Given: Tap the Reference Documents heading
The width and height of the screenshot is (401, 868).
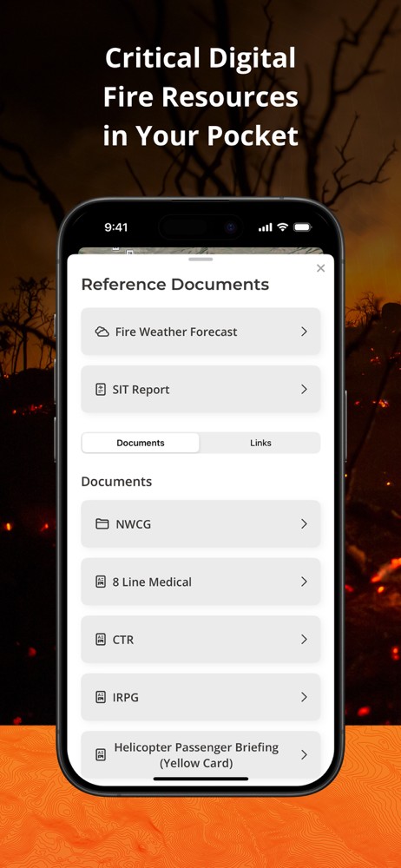Looking at the screenshot, I should (175, 285).
